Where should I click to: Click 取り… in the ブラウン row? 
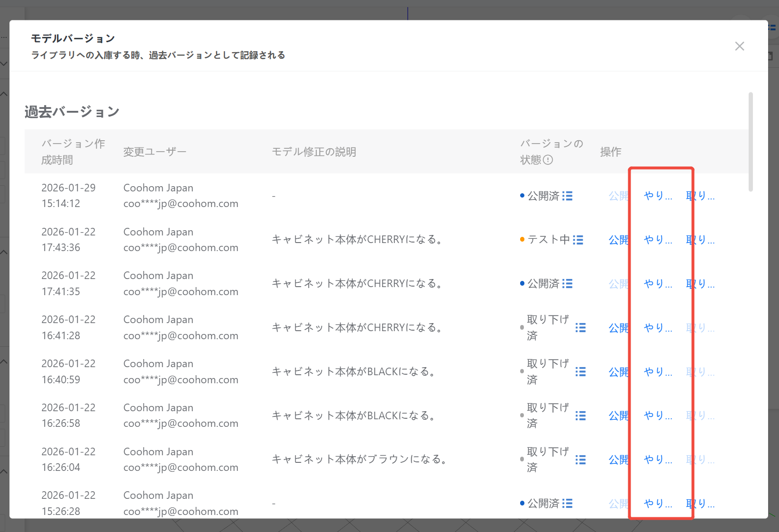pos(700,460)
